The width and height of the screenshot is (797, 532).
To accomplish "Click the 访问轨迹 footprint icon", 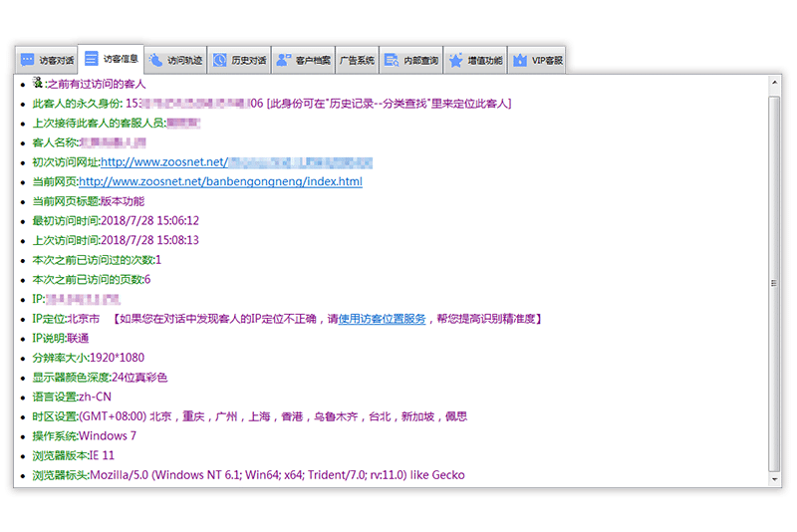I will 156,61.
